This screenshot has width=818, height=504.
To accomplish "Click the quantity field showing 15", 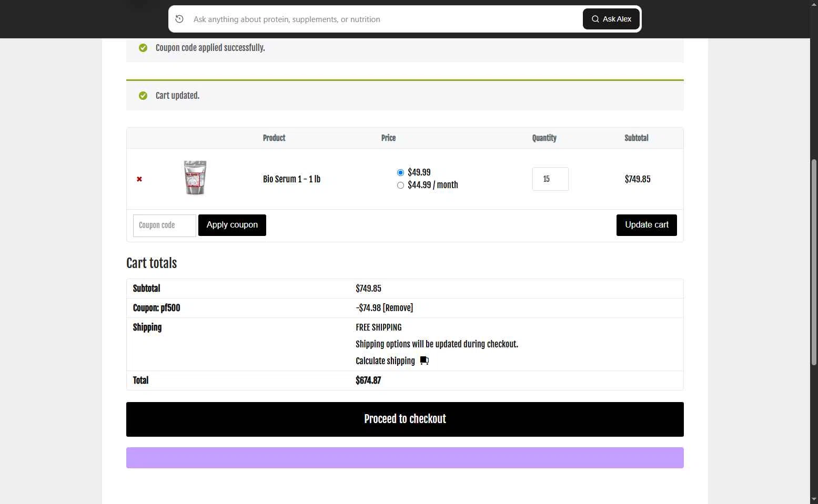I will pos(550,179).
